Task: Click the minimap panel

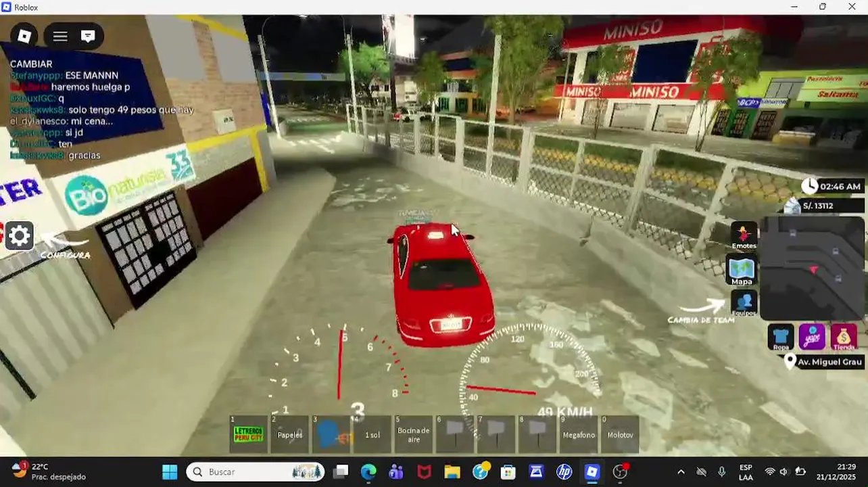Action: 813,268
